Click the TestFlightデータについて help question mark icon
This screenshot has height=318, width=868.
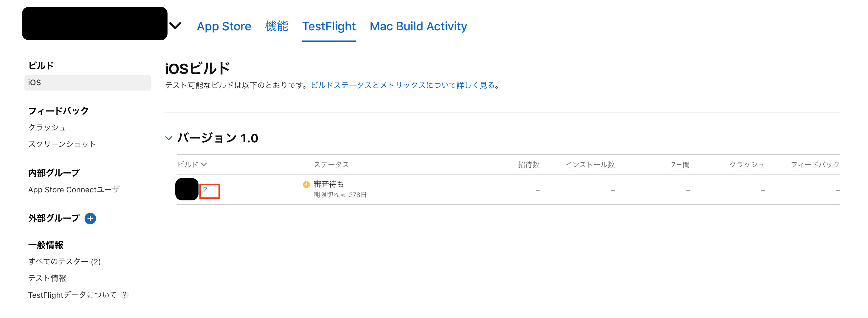tap(124, 295)
